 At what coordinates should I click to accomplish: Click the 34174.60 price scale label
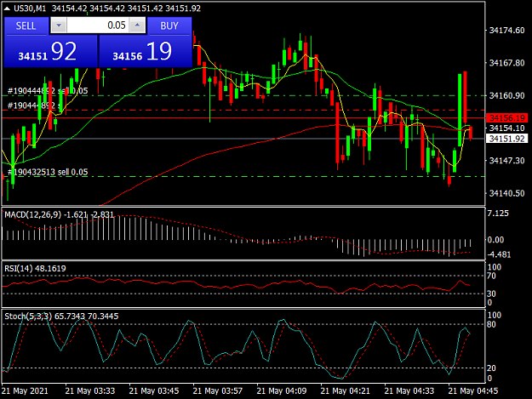coord(507,31)
